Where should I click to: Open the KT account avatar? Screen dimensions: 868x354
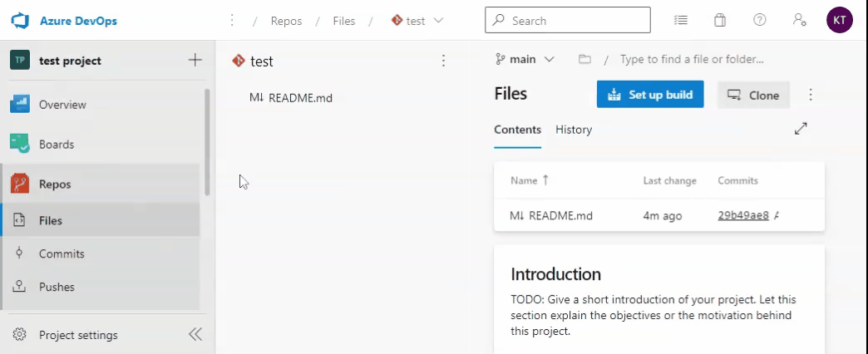point(839,21)
